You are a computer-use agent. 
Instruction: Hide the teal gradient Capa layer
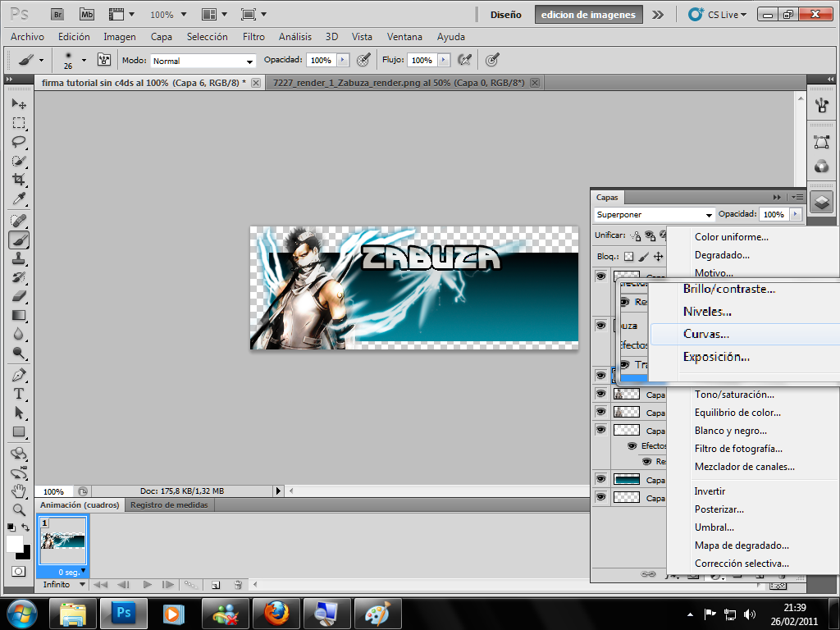[601, 478]
